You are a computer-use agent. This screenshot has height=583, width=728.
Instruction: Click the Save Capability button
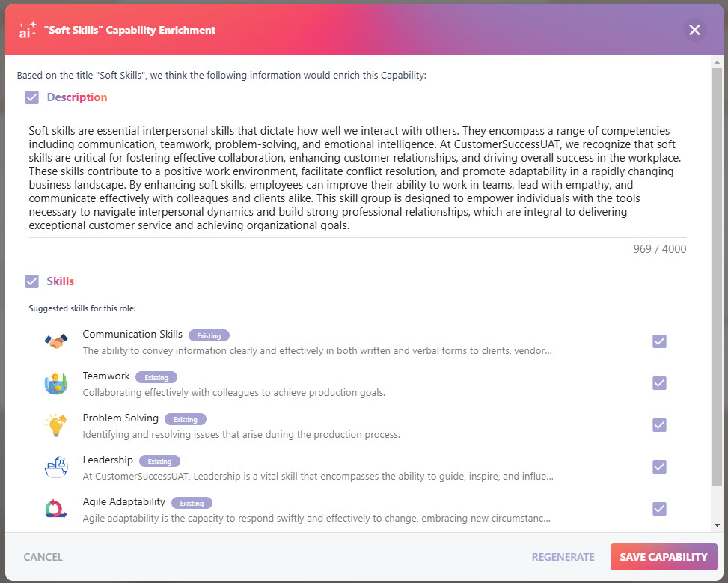(x=664, y=557)
